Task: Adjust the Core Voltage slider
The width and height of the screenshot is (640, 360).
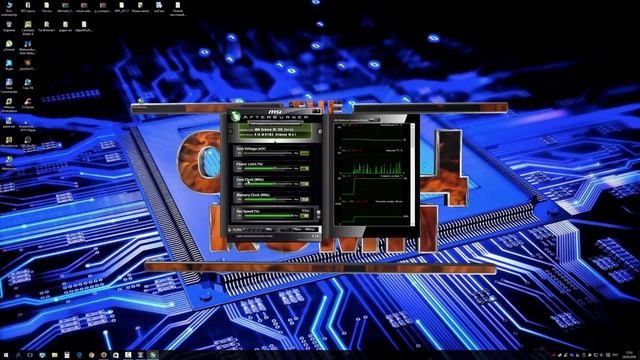Action: point(268,153)
